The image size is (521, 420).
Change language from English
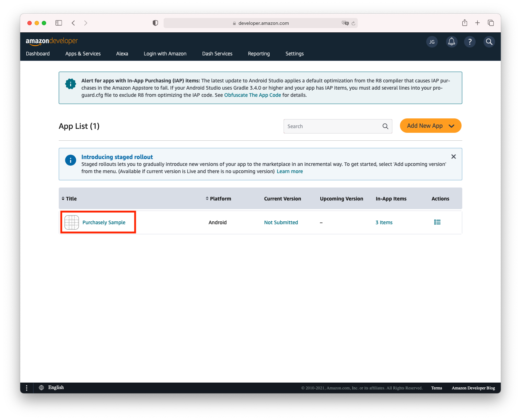(x=56, y=388)
